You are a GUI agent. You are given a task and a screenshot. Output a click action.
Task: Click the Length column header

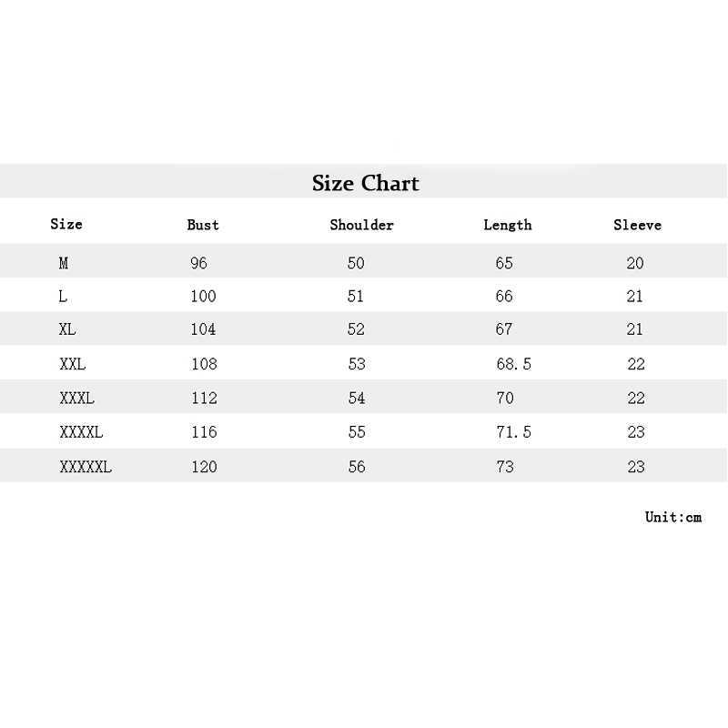pos(507,225)
